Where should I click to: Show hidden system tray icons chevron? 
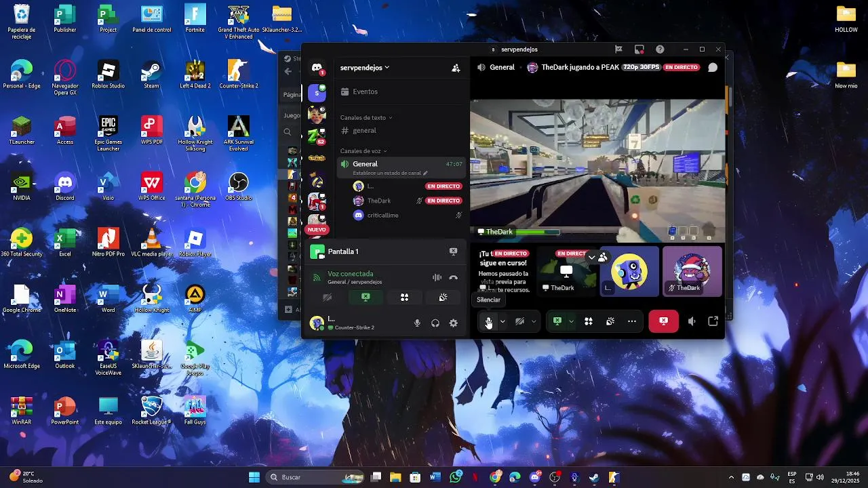point(731,477)
